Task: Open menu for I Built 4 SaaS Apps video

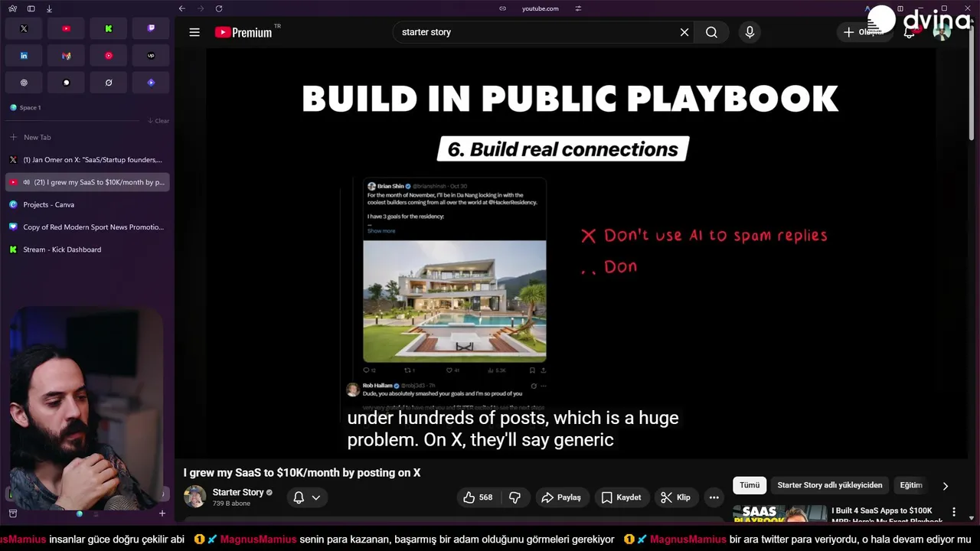Action: [954, 511]
